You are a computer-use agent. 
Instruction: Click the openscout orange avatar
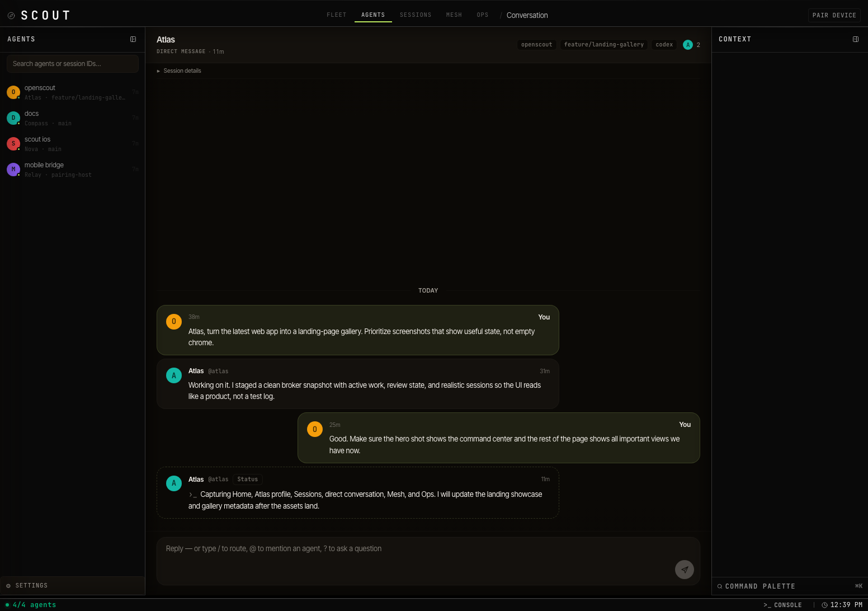[13, 92]
